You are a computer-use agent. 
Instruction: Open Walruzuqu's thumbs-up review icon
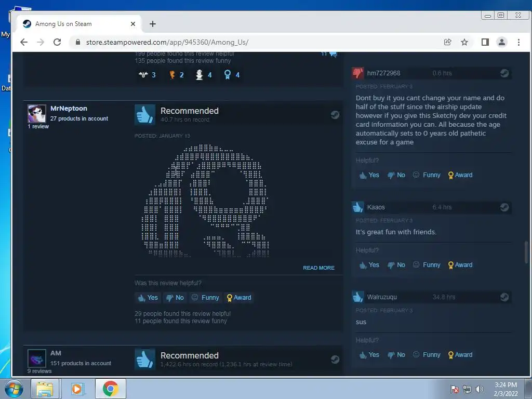pos(358,297)
